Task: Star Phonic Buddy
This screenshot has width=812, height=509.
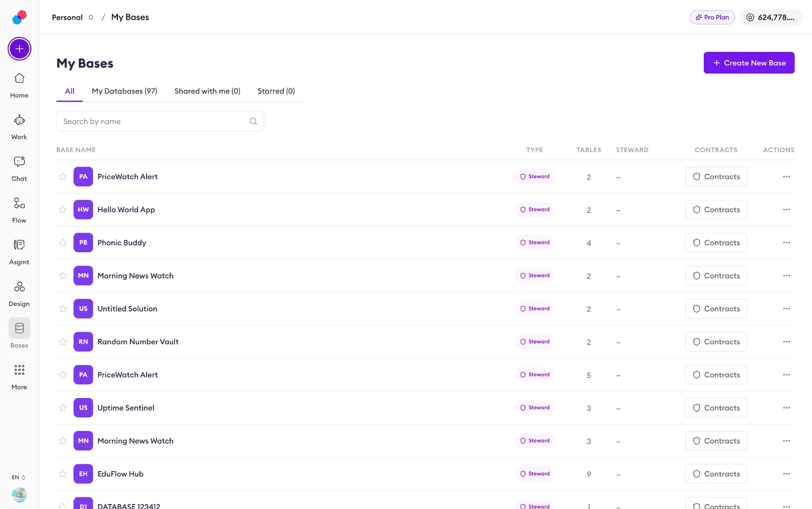Action: [63, 242]
